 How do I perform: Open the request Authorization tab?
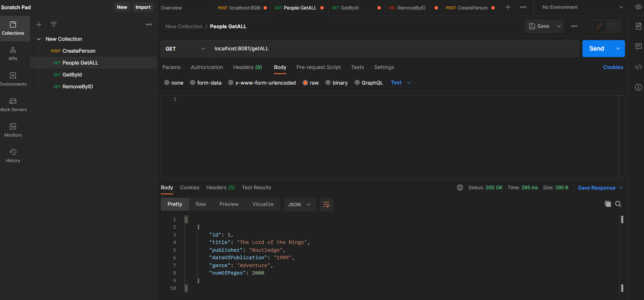click(x=207, y=67)
